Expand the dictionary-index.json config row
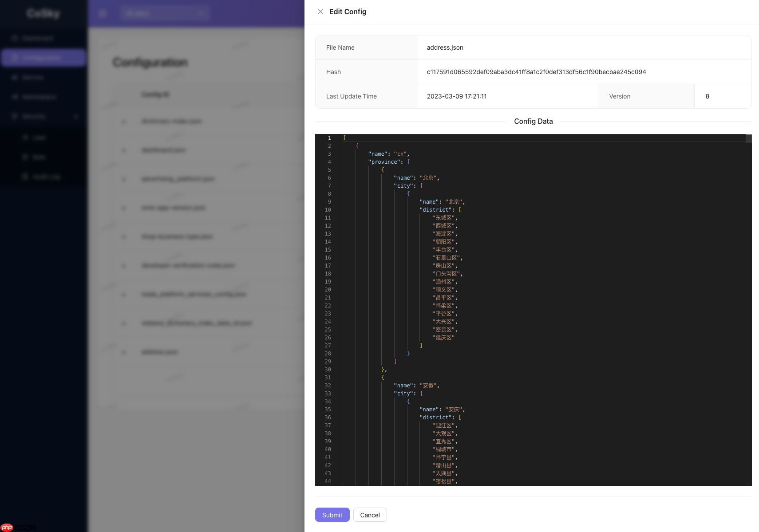 (x=124, y=121)
